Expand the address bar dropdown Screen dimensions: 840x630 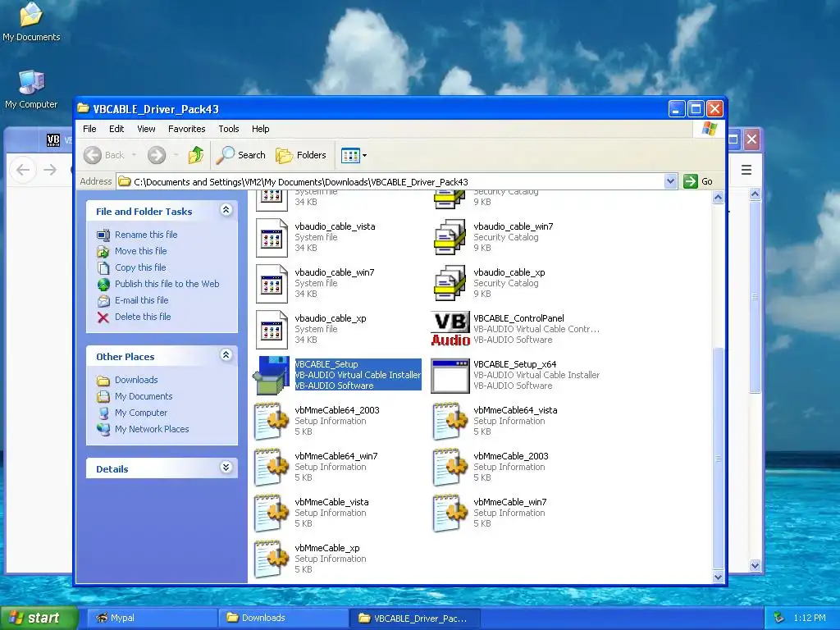[x=670, y=181]
